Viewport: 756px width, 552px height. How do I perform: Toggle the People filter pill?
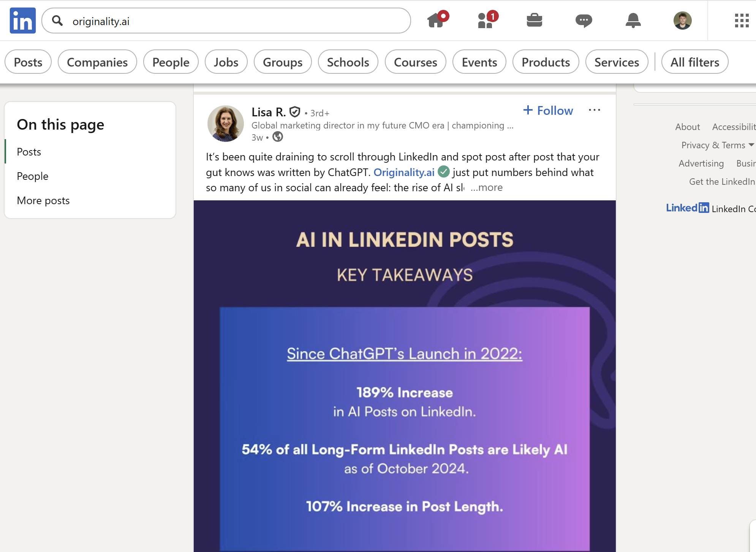(171, 62)
